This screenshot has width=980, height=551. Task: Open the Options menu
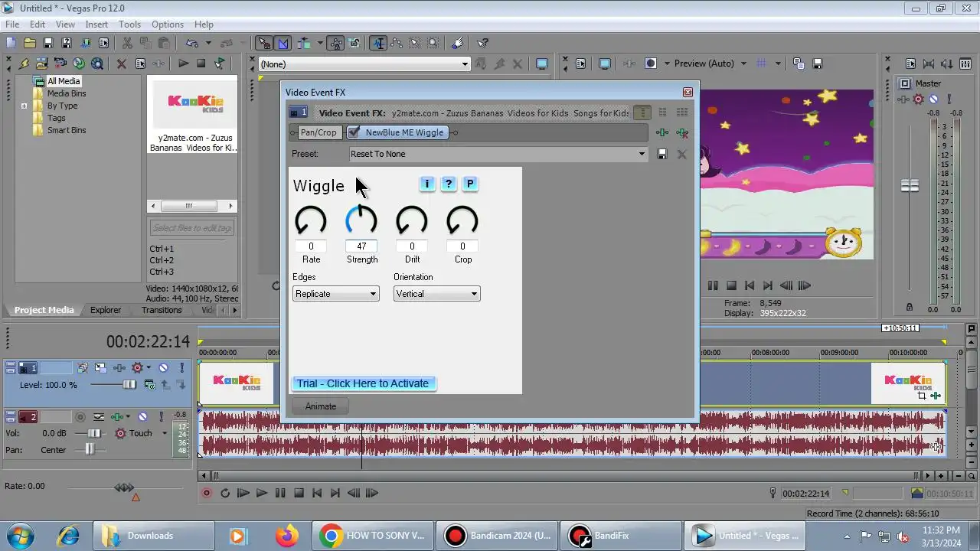[x=167, y=24]
